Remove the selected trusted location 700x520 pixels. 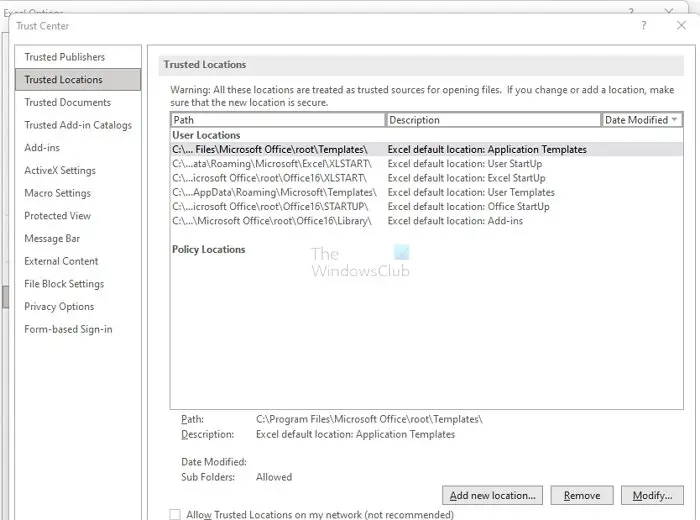pyautogui.click(x=582, y=495)
